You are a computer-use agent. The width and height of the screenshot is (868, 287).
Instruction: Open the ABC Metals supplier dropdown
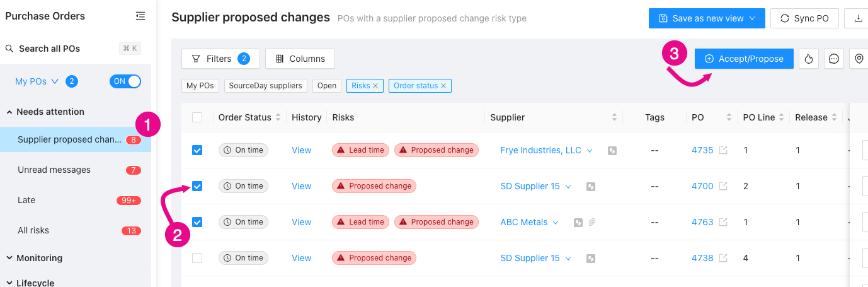tap(555, 222)
